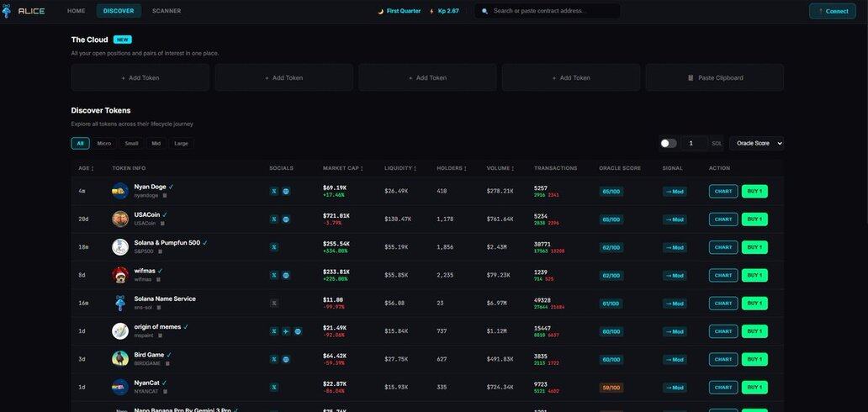868x412 pixels.
Task: Open Solana Name Service X icon
Action: tap(274, 304)
